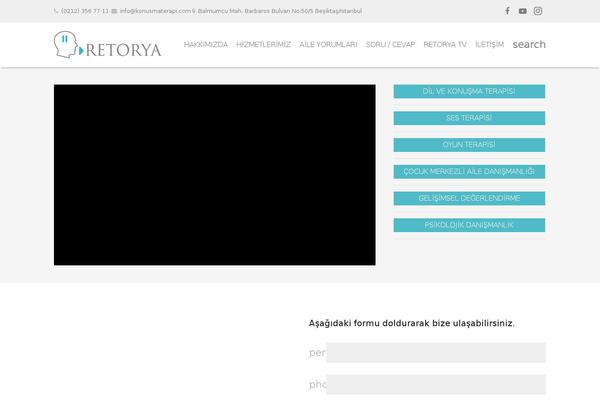Viewport: 600px width, 400px height.
Task: Open Çocuk Merkezli Aile Danışmanlığı button
Action: [x=469, y=172]
